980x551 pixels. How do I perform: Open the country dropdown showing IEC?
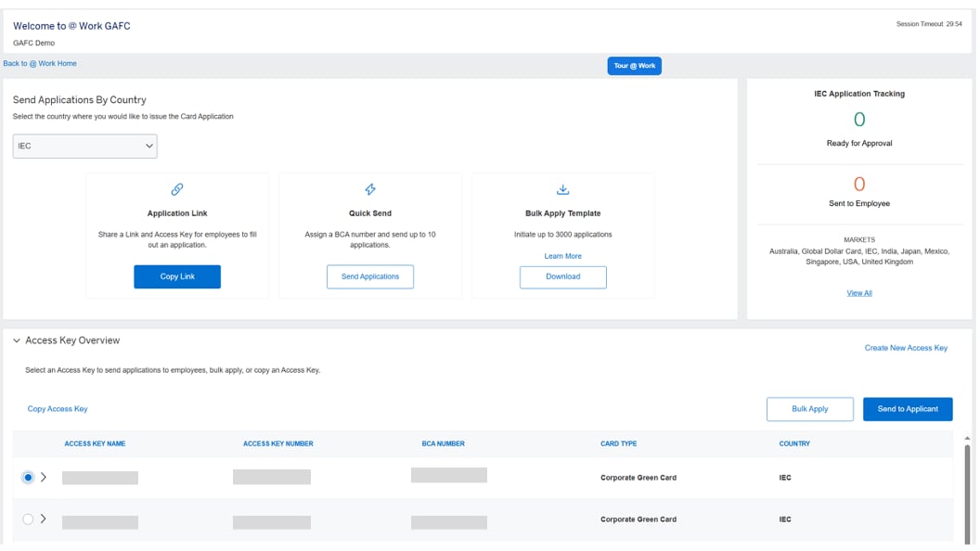click(84, 146)
